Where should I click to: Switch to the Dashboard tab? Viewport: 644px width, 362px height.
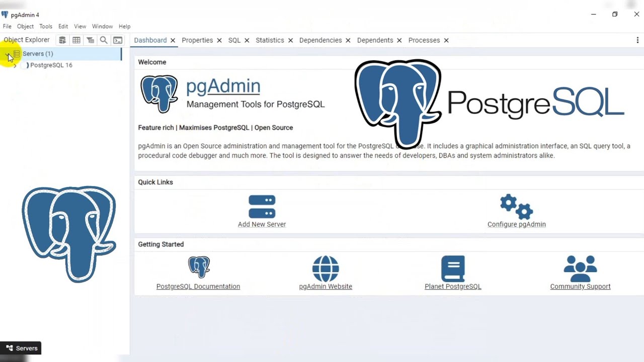(150, 40)
